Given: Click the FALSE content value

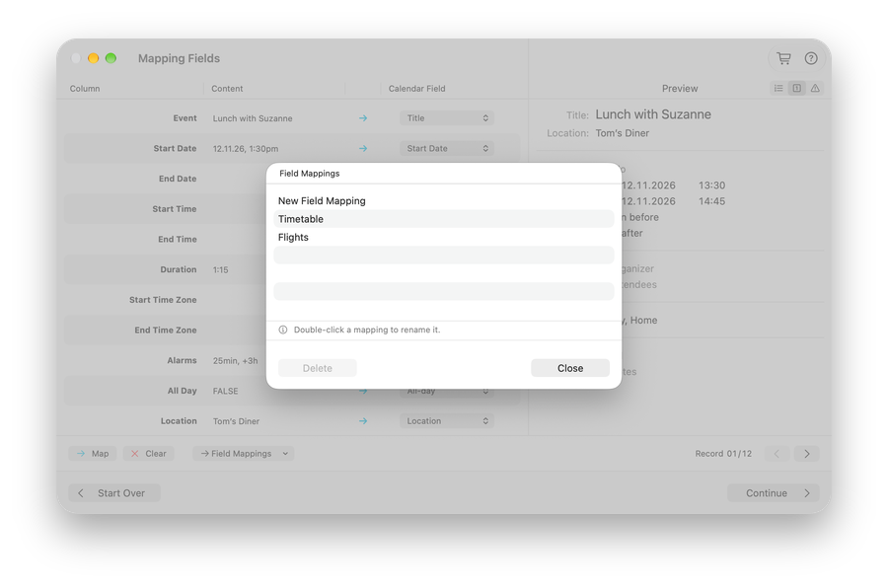Looking at the screenshot, I should click(x=225, y=391).
